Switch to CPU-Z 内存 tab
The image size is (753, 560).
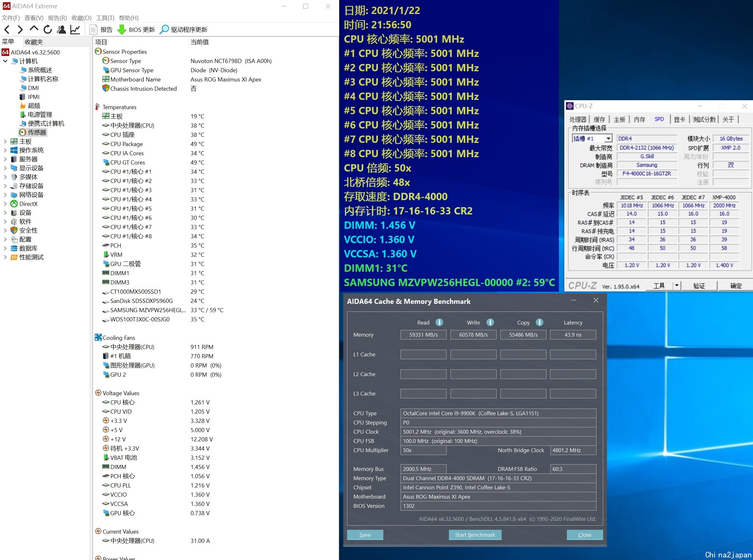coord(639,119)
